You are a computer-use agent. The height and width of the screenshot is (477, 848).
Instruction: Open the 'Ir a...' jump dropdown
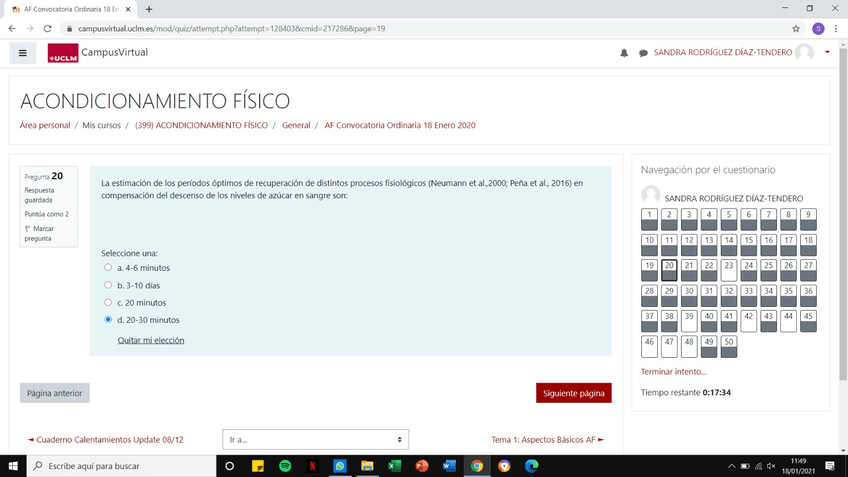coord(315,439)
